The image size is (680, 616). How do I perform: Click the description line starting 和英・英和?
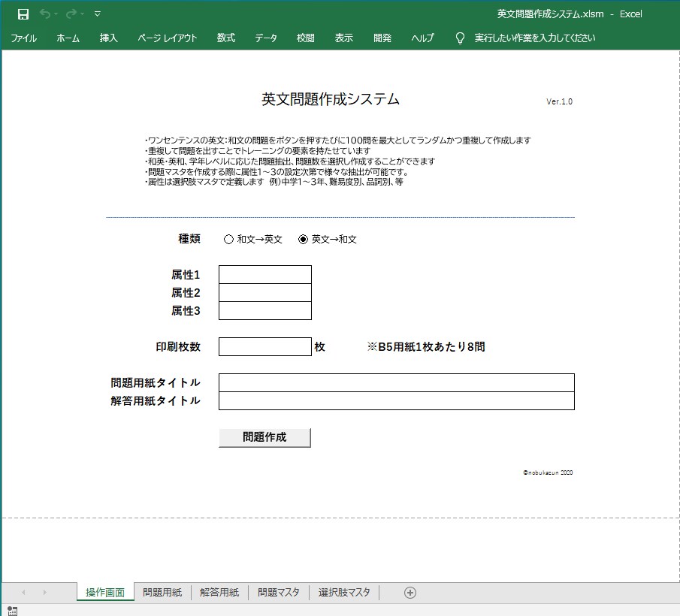tap(290, 162)
